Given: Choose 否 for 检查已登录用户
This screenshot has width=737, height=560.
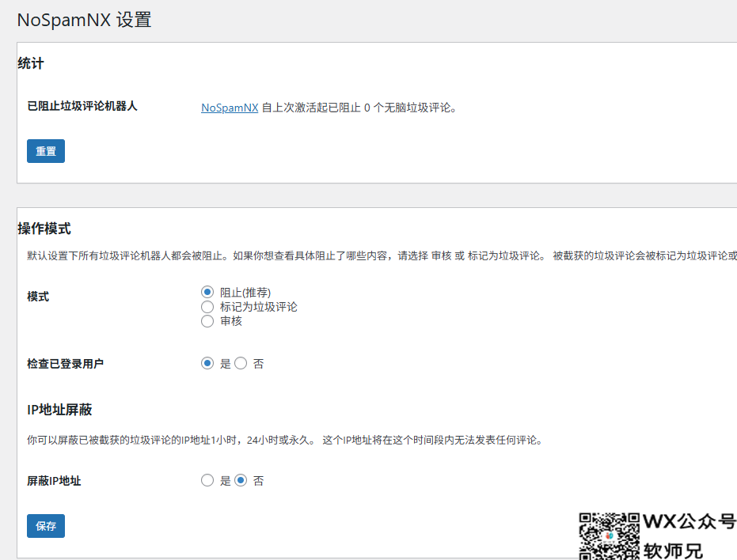Looking at the screenshot, I should [241, 364].
